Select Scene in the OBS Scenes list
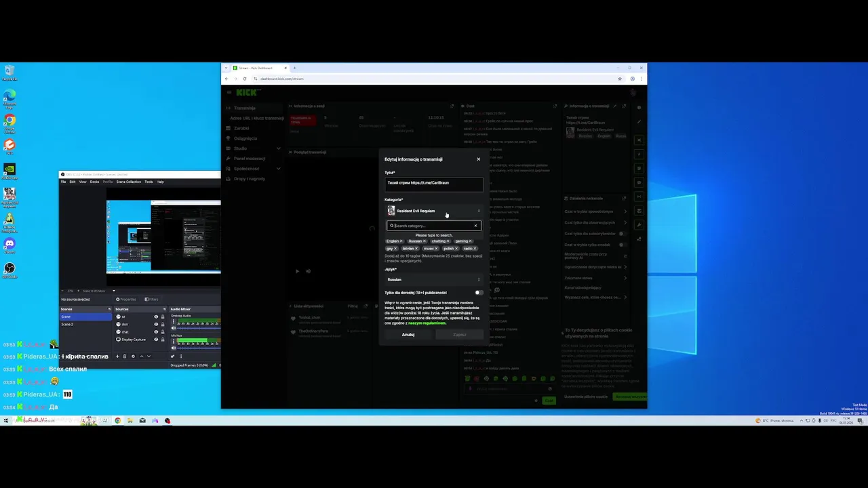The height and width of the screenshot is (488, 868). pyautogui.click(x=85, y=317)
